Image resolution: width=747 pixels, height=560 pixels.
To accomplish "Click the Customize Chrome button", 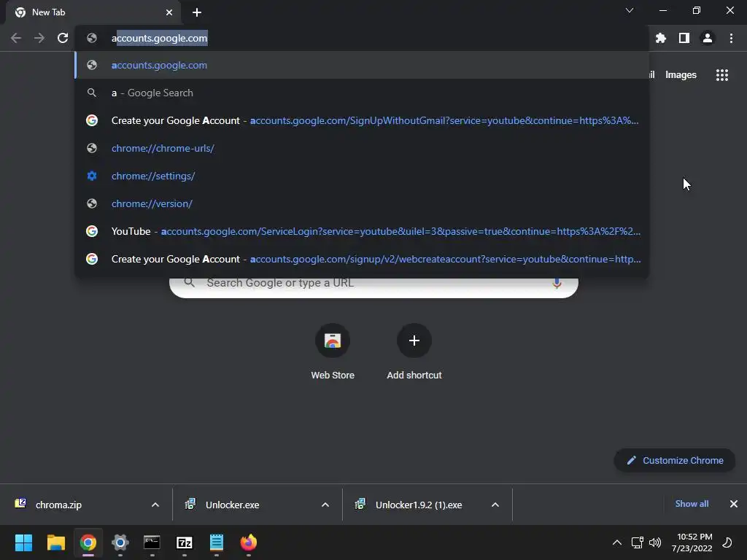I will pos(675,461).
